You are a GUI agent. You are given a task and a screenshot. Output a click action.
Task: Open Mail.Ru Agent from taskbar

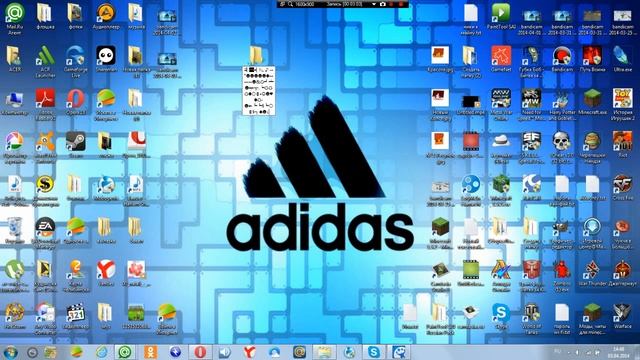click(x=125, y=352)
